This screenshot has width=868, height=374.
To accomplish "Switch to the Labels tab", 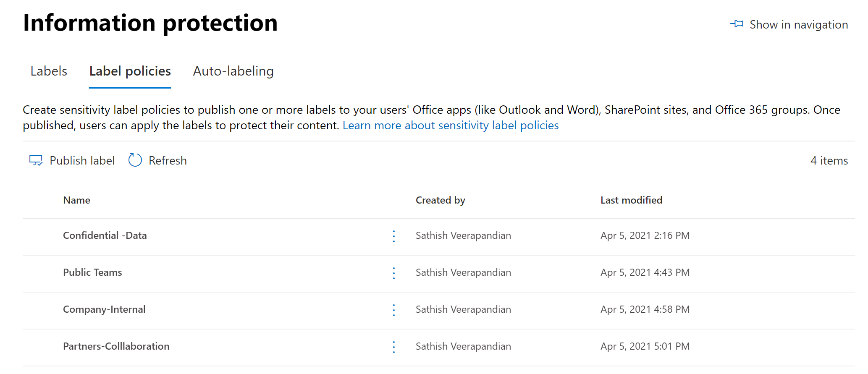I will click(49, 71).
